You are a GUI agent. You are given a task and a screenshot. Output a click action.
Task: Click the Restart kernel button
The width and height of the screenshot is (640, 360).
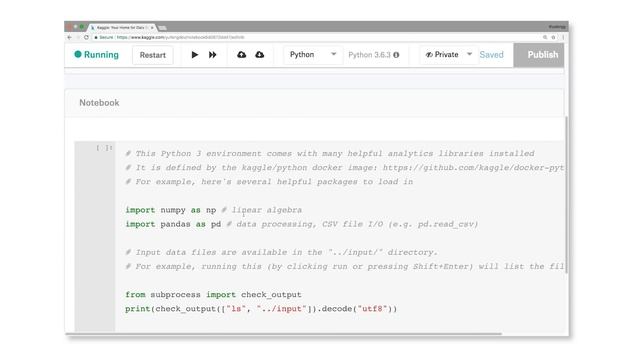153,55
